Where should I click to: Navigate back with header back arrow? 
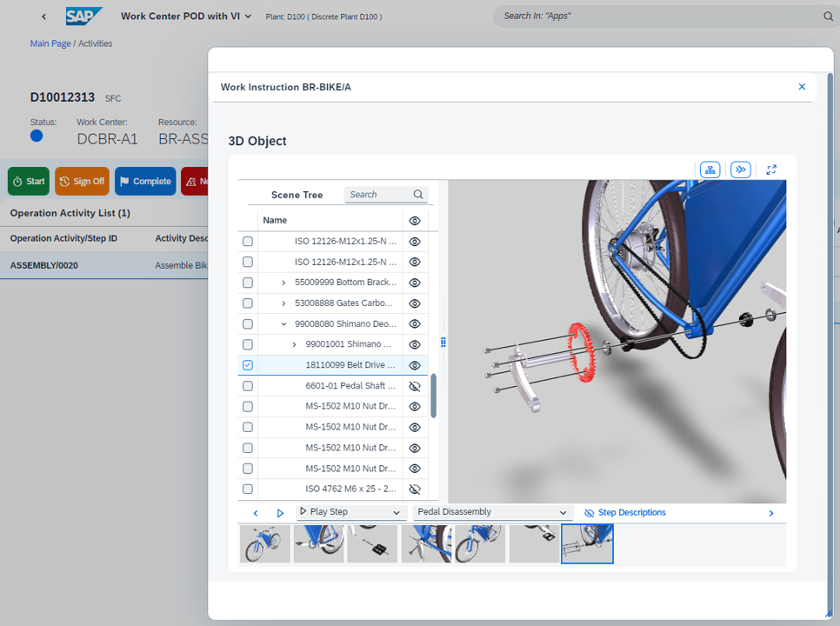pos(44,17)
